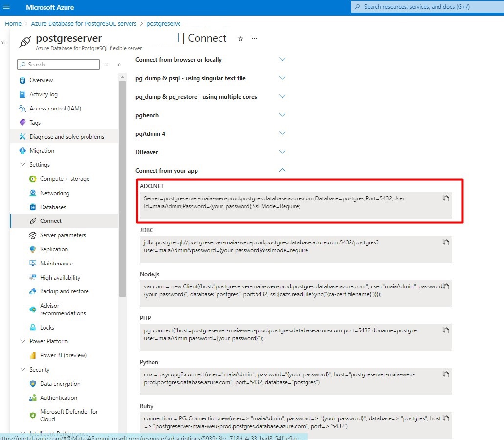Expand the portal menu double arrow at left edge
The height and width of the screenshot is (440, 504).
3,43
